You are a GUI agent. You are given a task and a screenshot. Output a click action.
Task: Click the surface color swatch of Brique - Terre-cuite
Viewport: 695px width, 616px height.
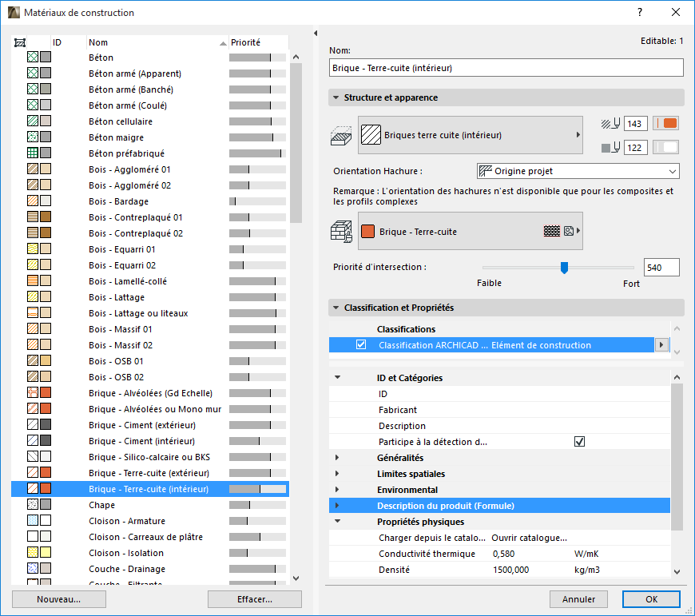(368, 232)
